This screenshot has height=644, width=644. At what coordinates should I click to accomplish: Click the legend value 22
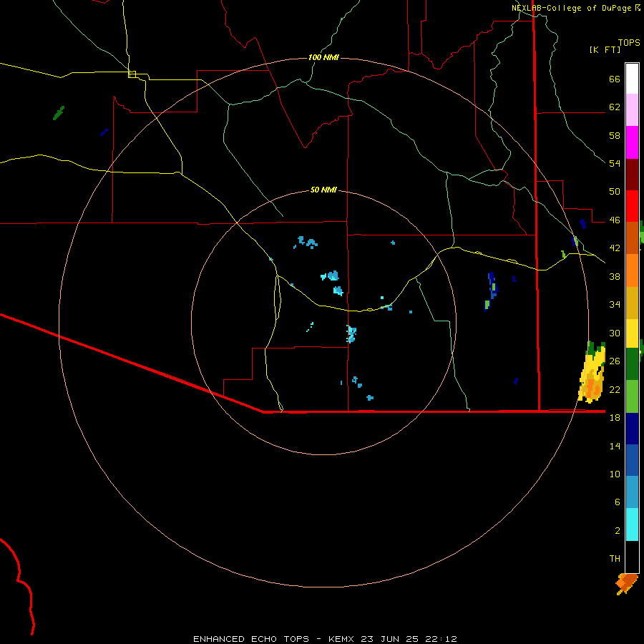coord(615,389)
